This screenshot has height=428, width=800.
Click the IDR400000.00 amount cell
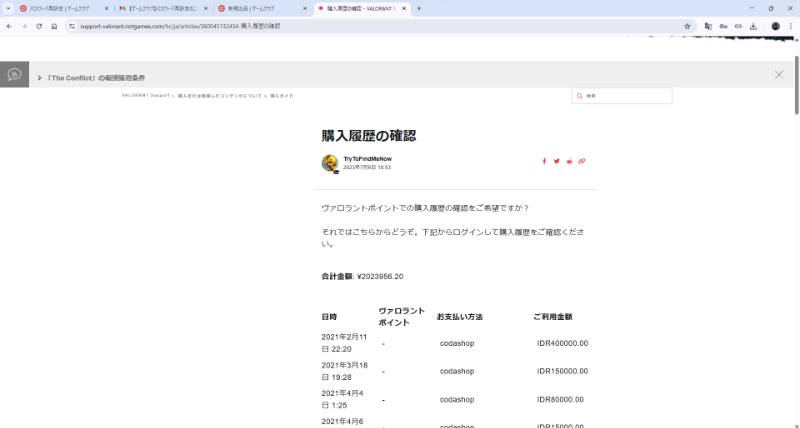point(562,343)
